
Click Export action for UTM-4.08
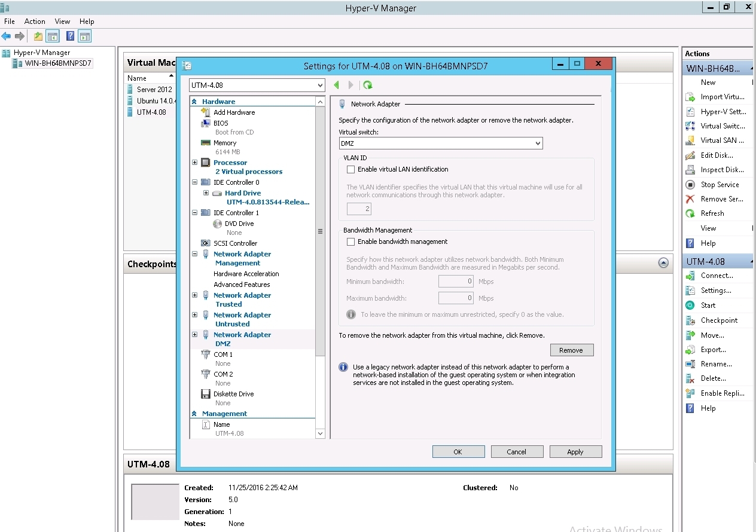click(713, 350)
